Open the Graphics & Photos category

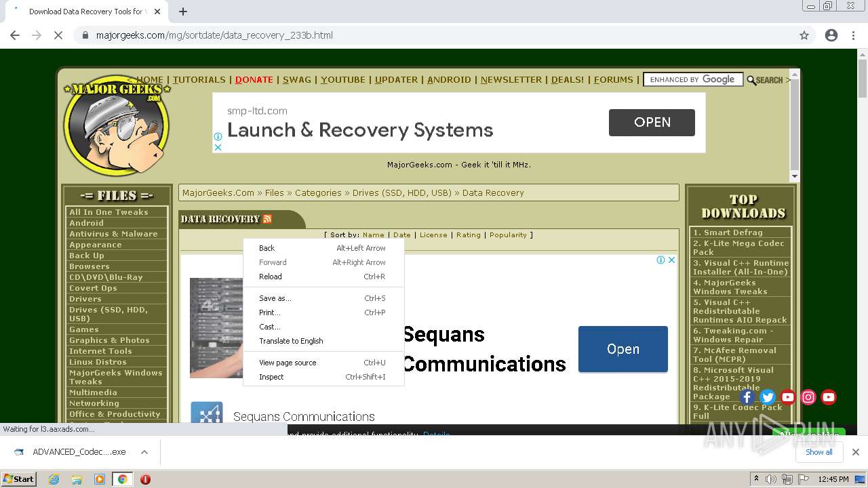(x=109, y=340)
